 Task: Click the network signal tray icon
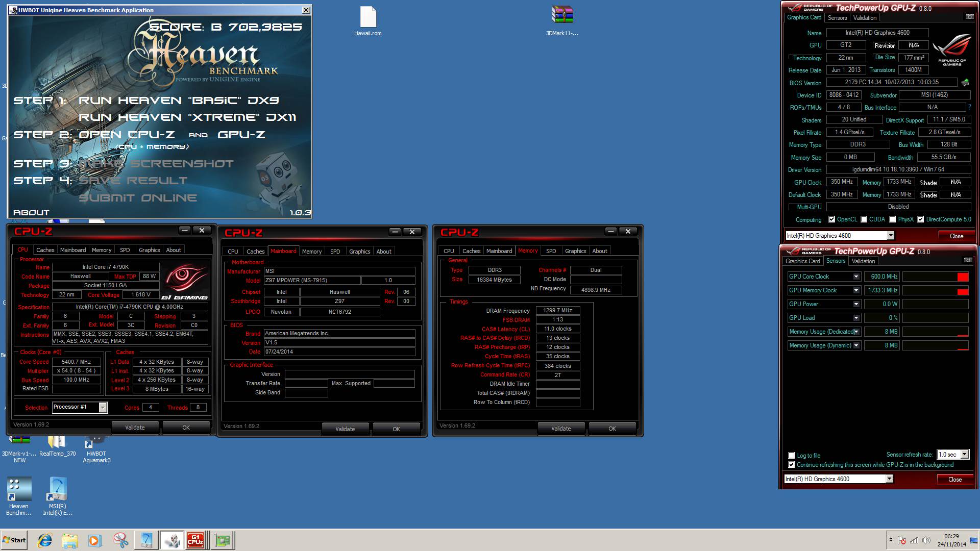pos(914,540)
